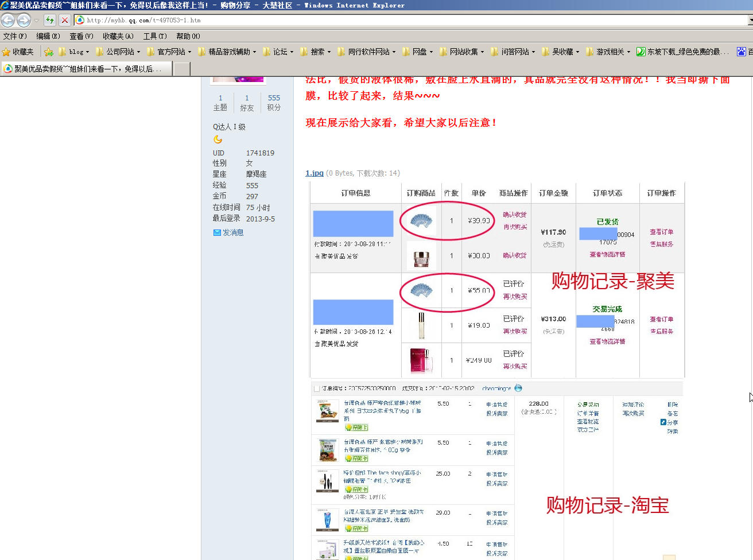Expand the 网站收集 favorites folder

tap(462, 52)
